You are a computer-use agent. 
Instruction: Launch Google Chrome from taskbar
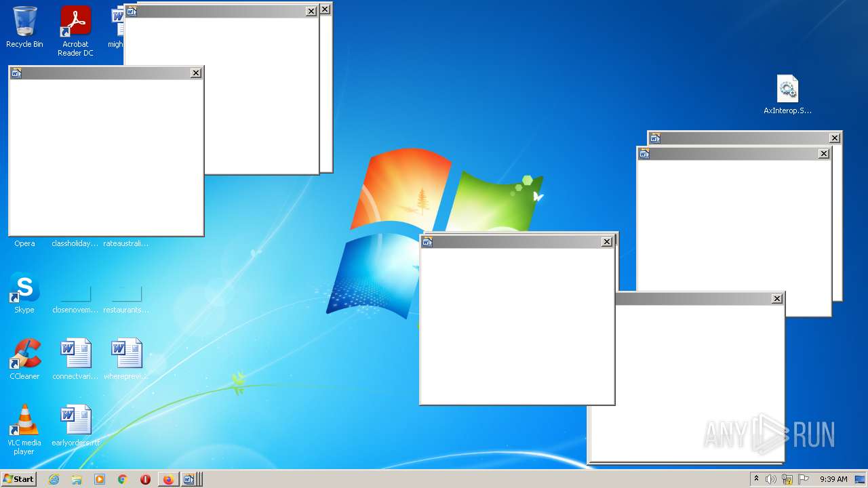(123, 479)
